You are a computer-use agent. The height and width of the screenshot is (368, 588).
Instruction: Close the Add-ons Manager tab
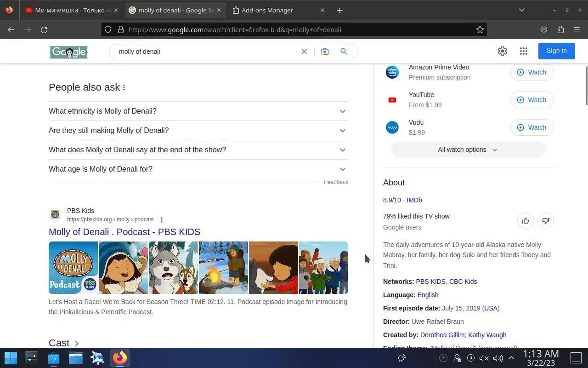pos(322,10)
